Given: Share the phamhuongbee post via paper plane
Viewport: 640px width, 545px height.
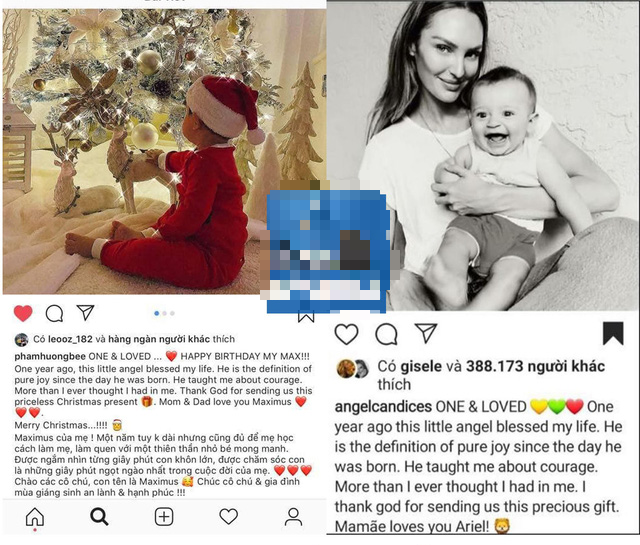Looking at the screenshot, I should click(x=85, y=313).
